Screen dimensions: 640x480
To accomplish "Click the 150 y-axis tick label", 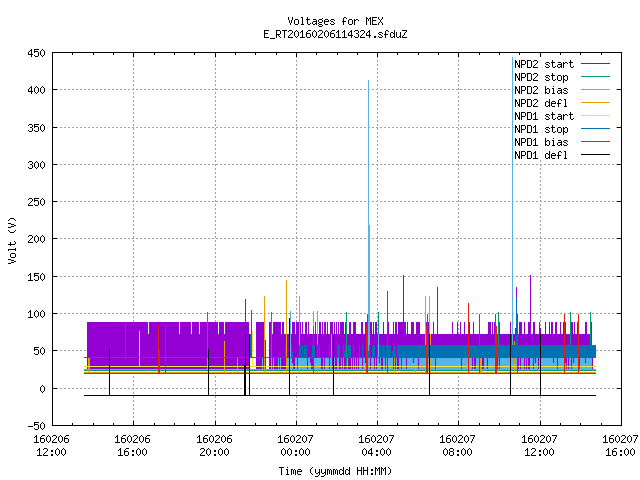I will click(36, 277).
